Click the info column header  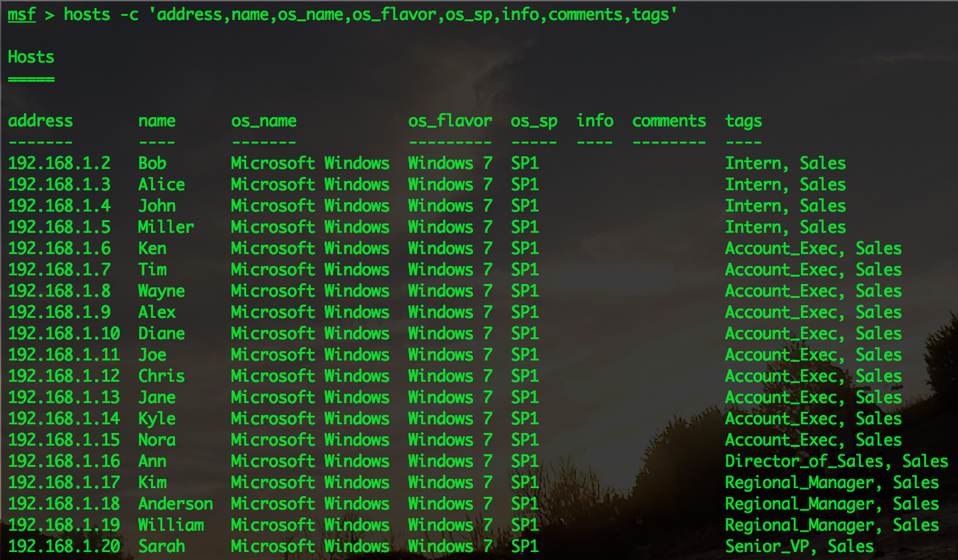(x=595, y=121)
